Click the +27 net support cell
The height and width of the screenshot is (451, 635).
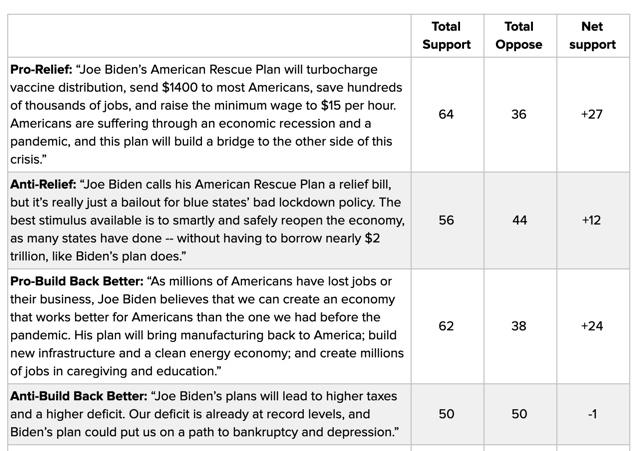pos(592,115)
